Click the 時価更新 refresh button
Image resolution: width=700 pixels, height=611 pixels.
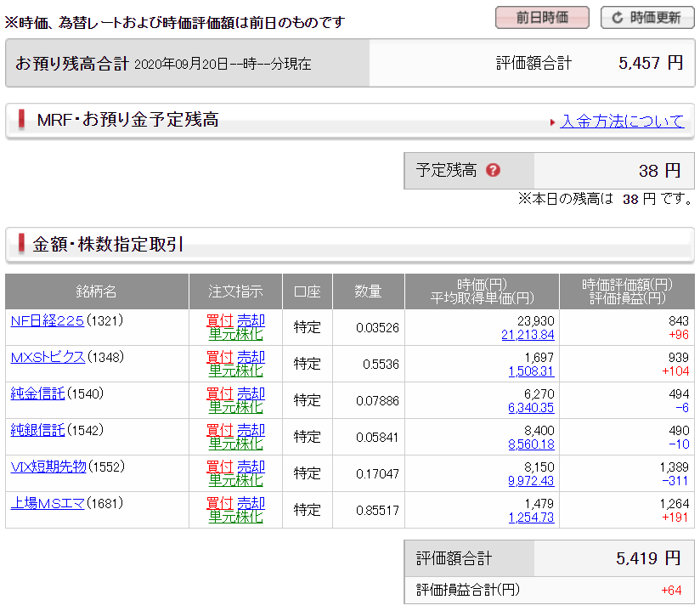pos(647,18)
